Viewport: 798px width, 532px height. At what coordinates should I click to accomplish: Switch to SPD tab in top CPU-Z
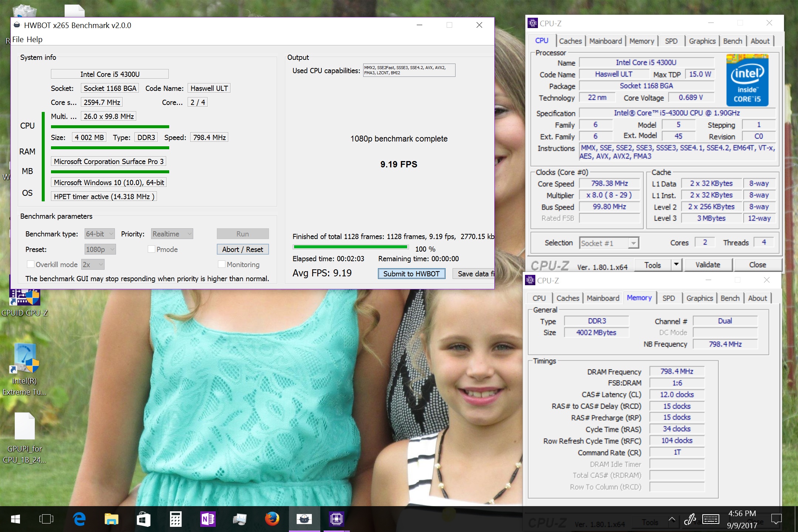click(671, 41)
